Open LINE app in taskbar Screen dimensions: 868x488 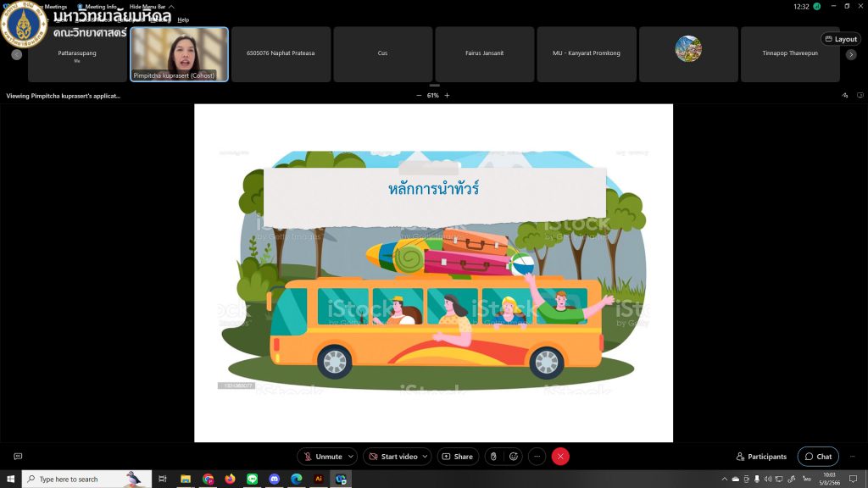point(252,479)
